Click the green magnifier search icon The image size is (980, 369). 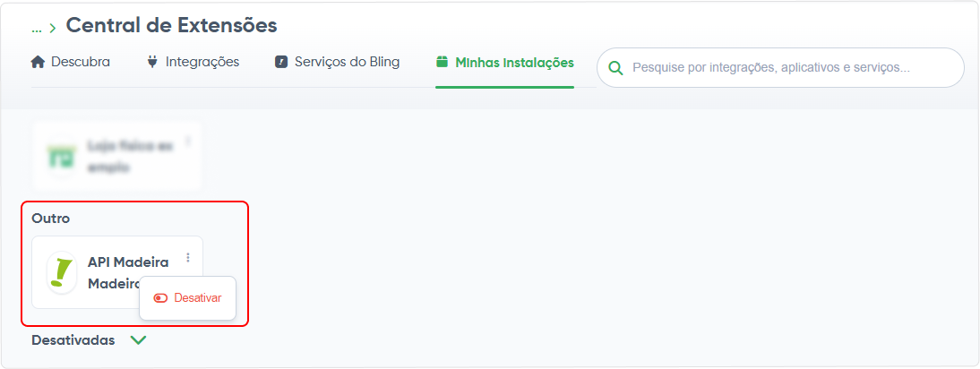tap(616, 67)
